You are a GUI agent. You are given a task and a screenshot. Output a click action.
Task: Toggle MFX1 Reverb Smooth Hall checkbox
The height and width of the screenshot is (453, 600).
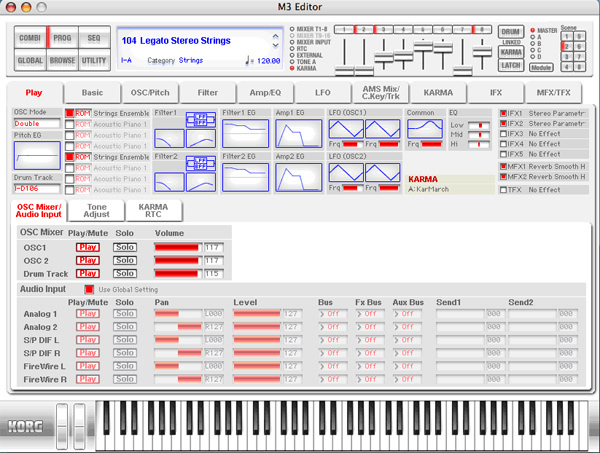504,166
